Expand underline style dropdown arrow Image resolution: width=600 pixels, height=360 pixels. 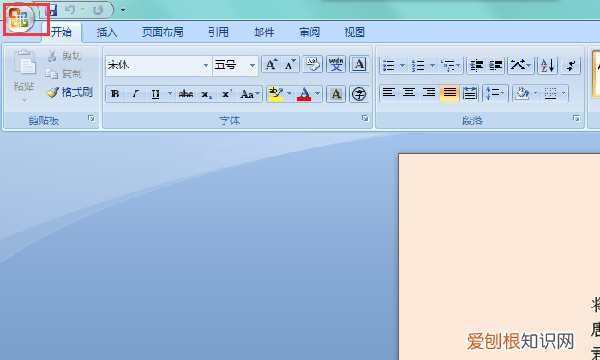click(x=170, y=94)
